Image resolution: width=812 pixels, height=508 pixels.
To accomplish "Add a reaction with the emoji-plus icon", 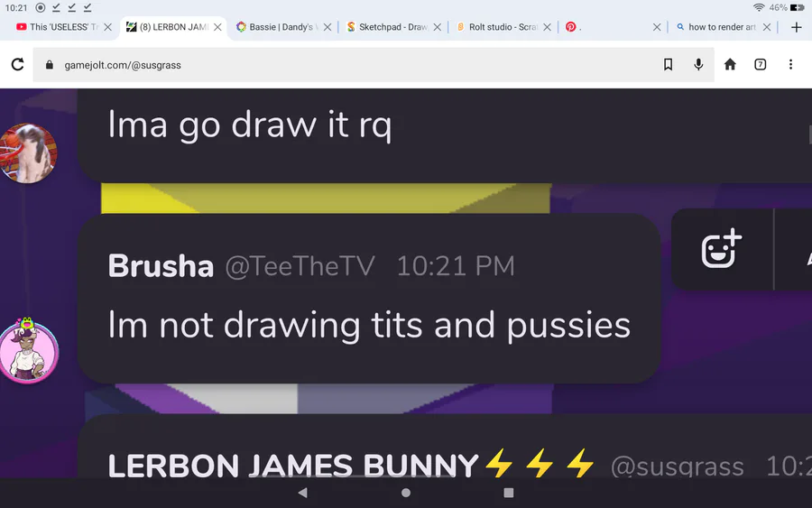I will [x=722, y=249].
